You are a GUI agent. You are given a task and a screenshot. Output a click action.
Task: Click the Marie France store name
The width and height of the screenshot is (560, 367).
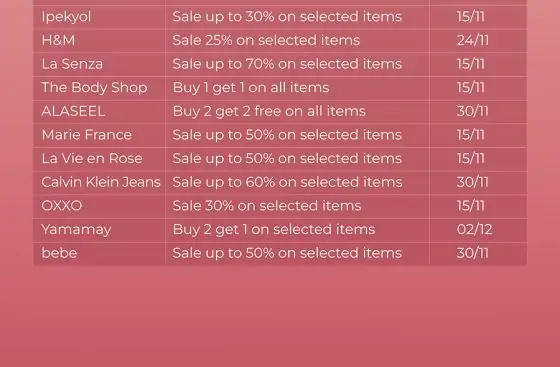(x=86, y=135)
